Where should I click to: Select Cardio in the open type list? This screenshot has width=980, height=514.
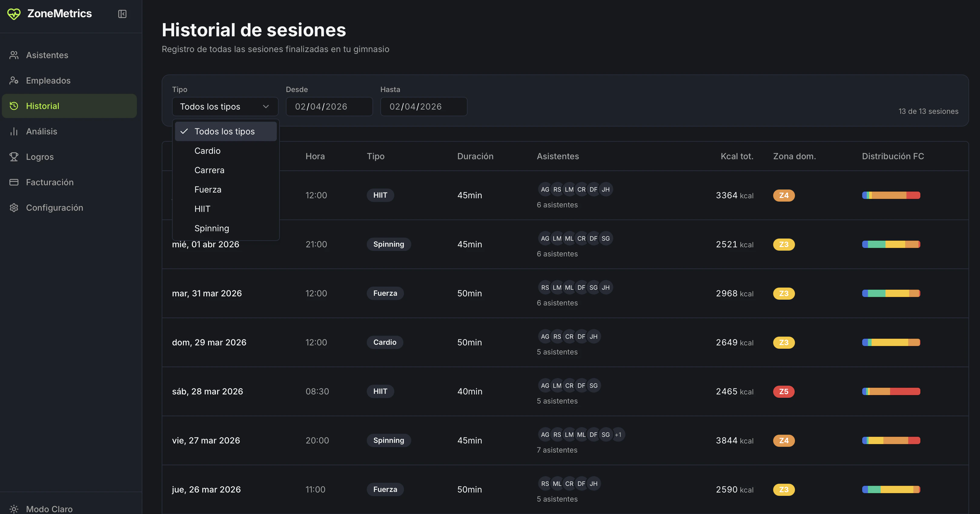pyautogui.click(x=207, y=150)
